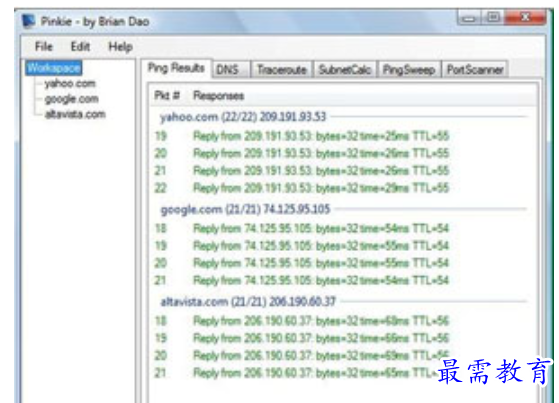
Task: Switch to the PortScanner tab
Action: point(475,70)
